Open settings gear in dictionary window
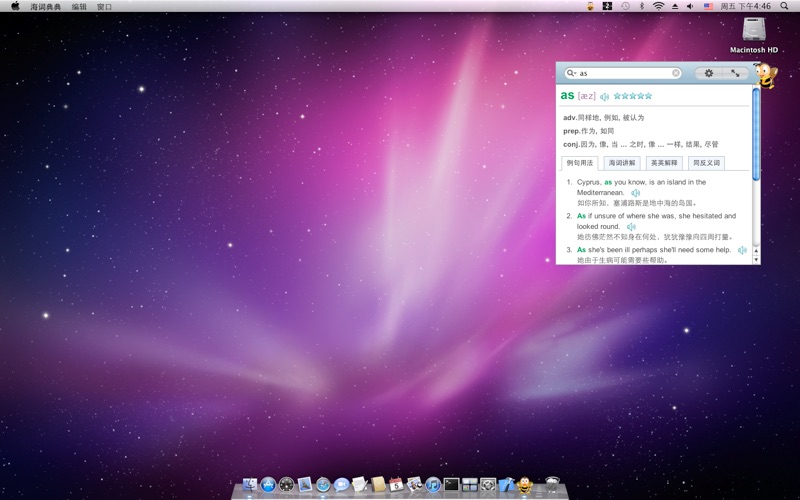 pos(709,73)
